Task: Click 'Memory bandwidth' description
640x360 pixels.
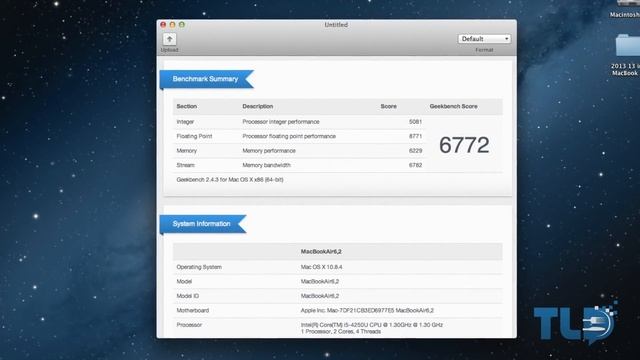Action: (x=267, y=165)
